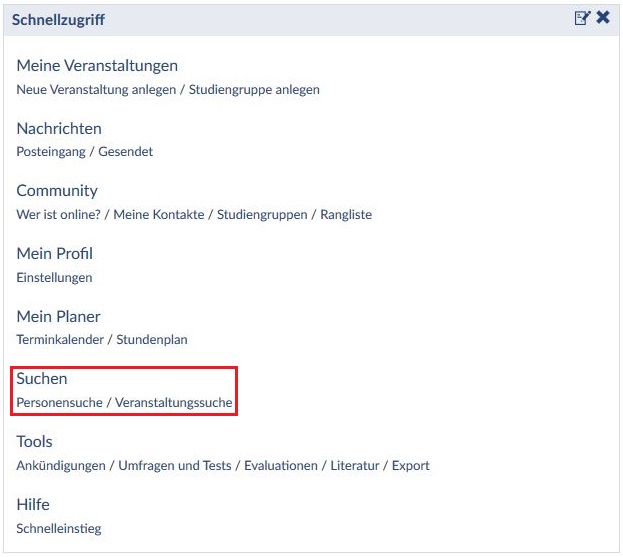The height and width of the screenshot is (557, 623).
Task: Close the Schnellzugriff widget
Action: pyautogui.click(x=603, y=18)
